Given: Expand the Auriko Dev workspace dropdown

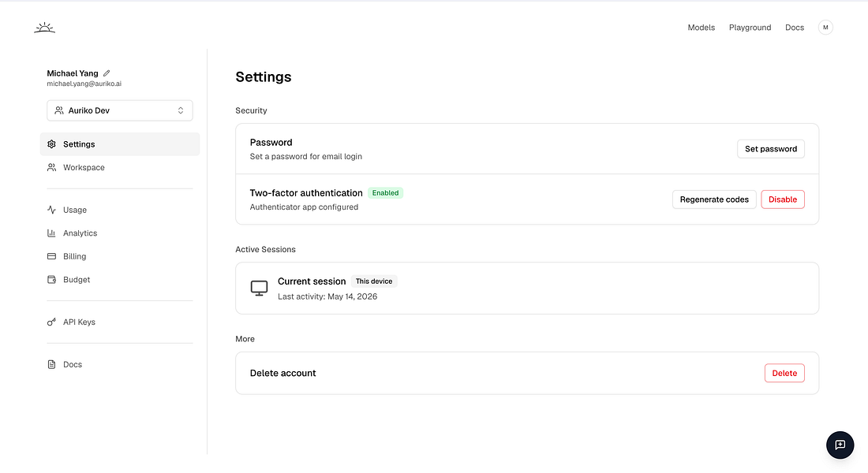Looking at the screenshot, I should click(x=120, y=110).
